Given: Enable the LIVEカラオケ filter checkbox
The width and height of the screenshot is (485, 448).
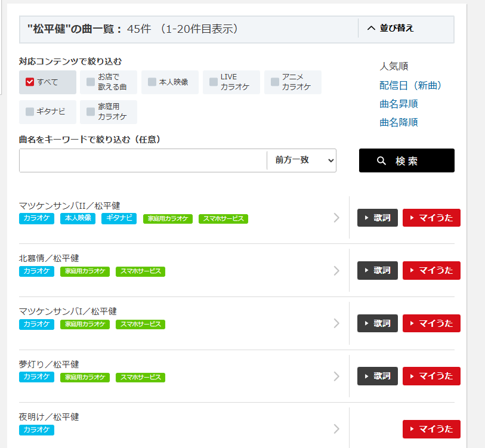Looking at the screenshot, I should [214, 82].
